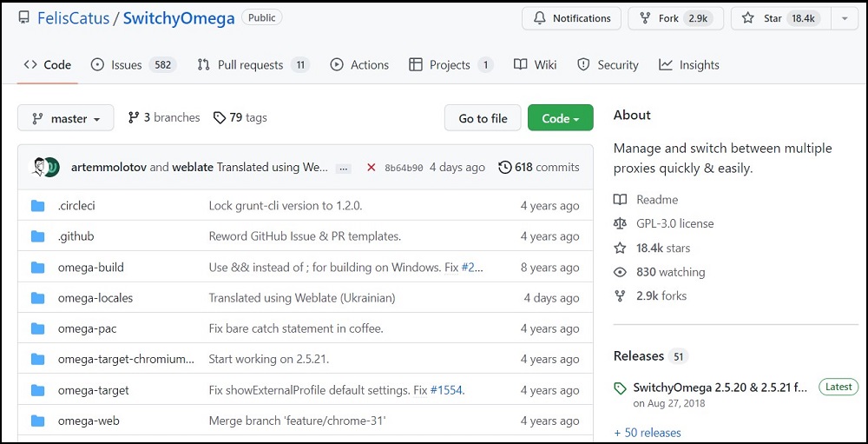Viewport: 868px width, 444px height.
Task: Open commit 'Translated using Weblate (Ukrainian)'
Action: (302, 298)
